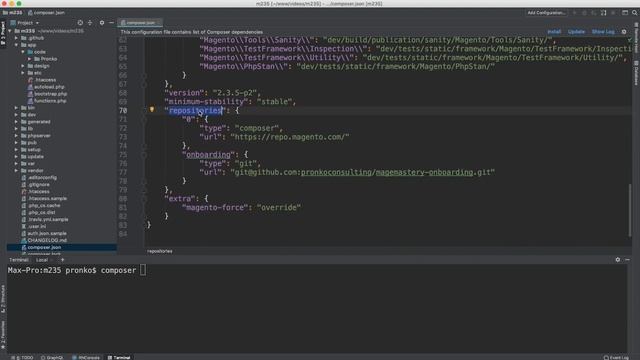Screen dimensions: 640x360
Task: Click the Debug bug icon in top toolbar
Action: (584, 13)
